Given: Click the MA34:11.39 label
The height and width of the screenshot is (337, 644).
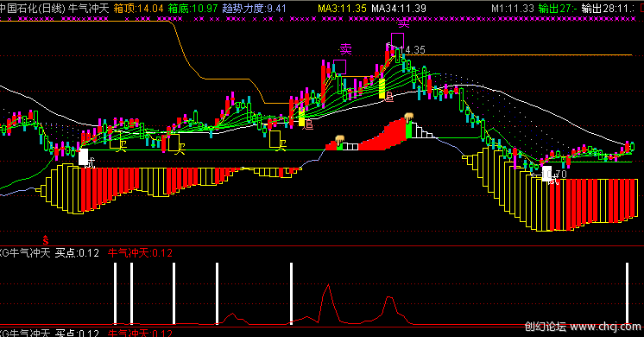Looking at the screenshot, I should (x=399, y=9).
